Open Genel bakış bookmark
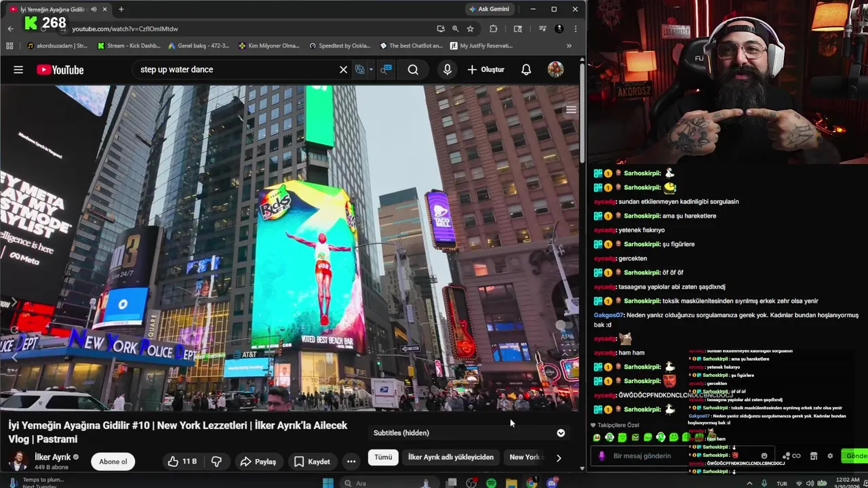 pyautogui.click(x=199, y=46)
